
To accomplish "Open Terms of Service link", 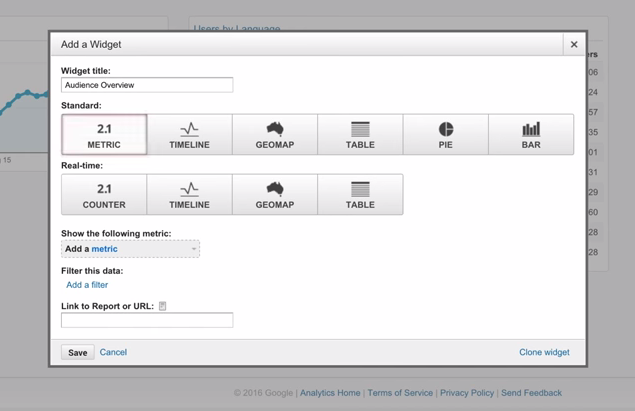I will click(x=400, y=393).
